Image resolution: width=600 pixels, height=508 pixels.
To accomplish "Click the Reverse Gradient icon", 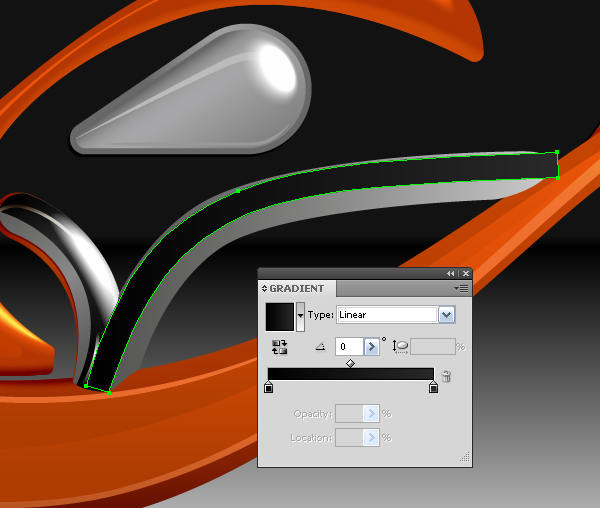I will pyautogui.click(x=279, y=347).
